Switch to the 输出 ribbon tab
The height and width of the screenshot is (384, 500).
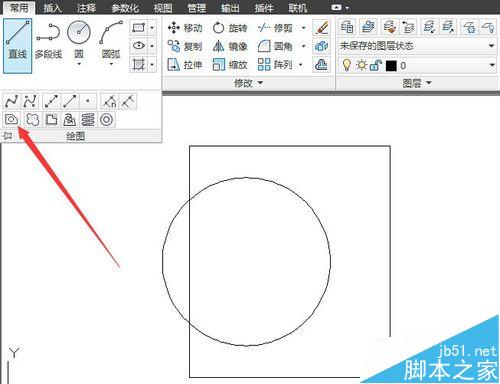pyautogui.click(x=230, y=8)
